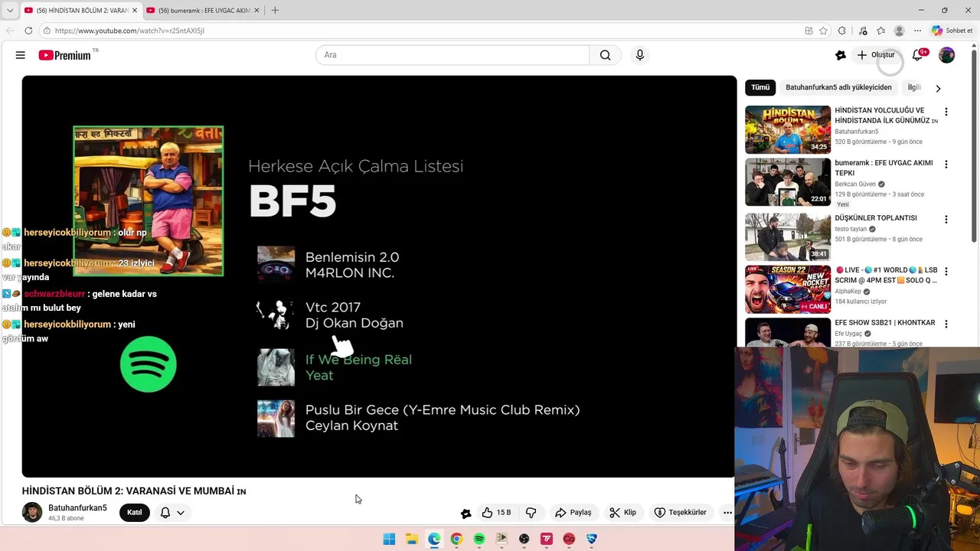Viewport: 980px width, 551px height.
Task: Open options for HİNDİSTAN YOLCULUĞU video
Action: coord(946,112)
